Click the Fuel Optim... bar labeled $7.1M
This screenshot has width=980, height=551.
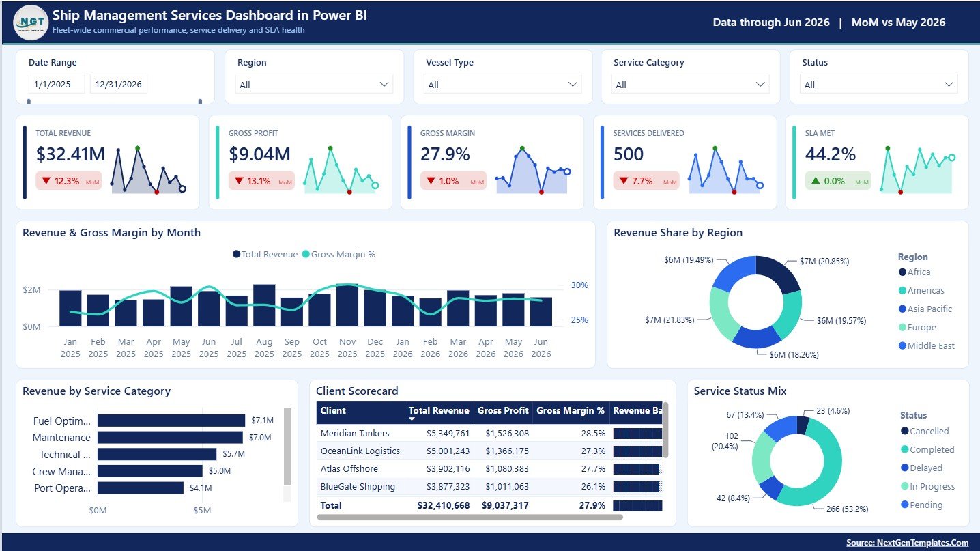[171, 421]
